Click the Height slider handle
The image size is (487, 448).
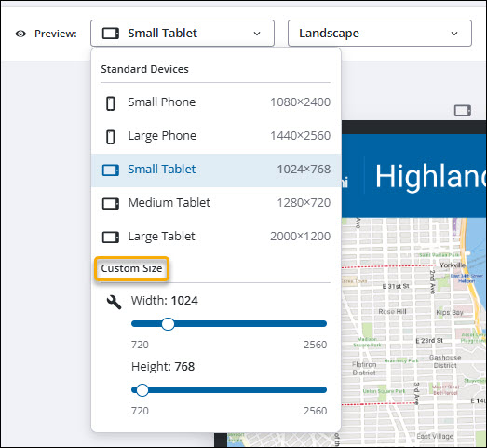[142, 390]
